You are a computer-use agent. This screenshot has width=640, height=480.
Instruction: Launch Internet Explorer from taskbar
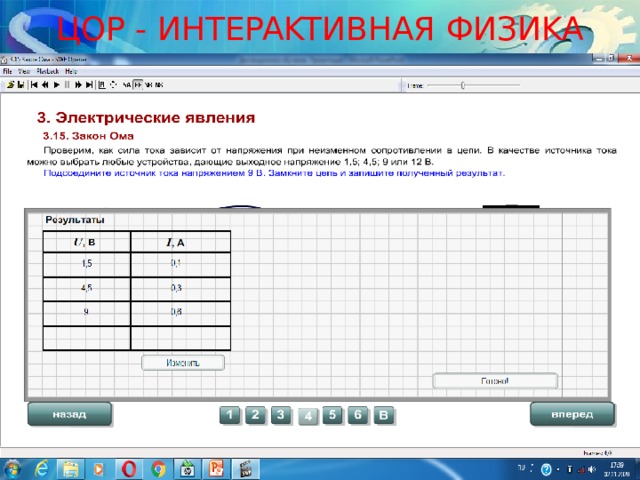click(x=41, y=469)
